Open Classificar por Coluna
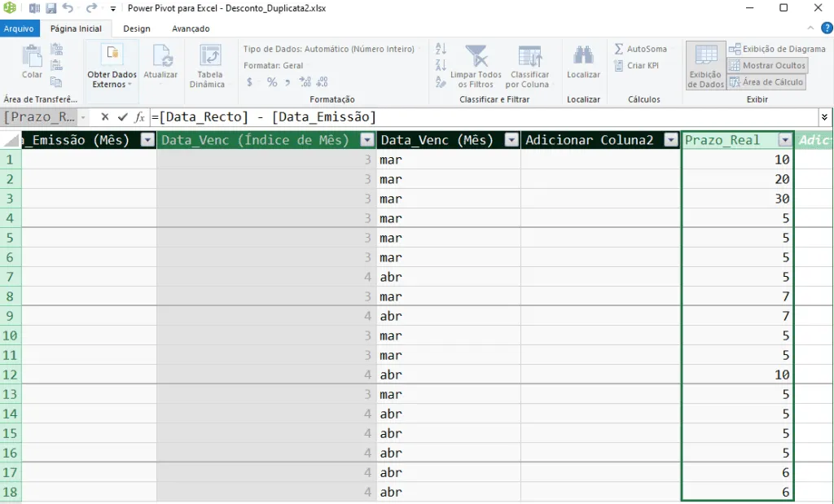The image size is (834, 504). [529, 66]
